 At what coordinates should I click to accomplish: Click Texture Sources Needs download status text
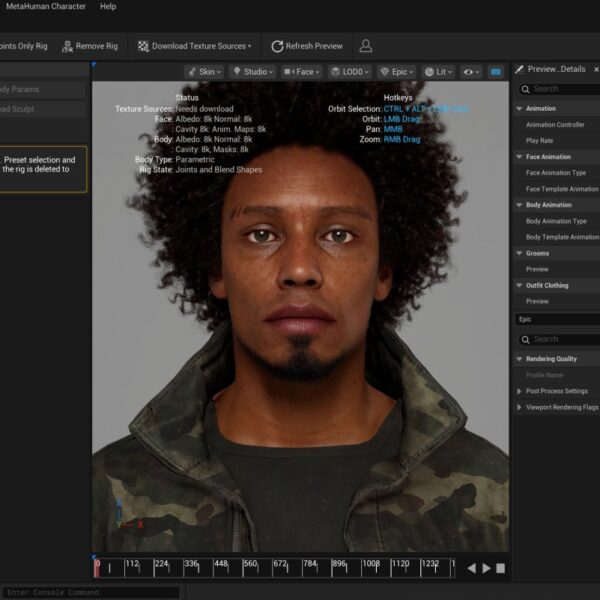click(174, 109)
